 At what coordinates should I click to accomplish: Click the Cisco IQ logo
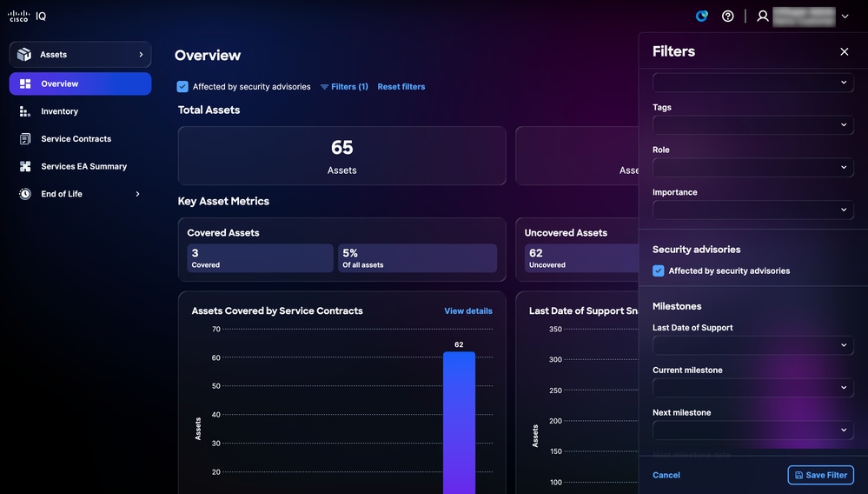point(27,16)
